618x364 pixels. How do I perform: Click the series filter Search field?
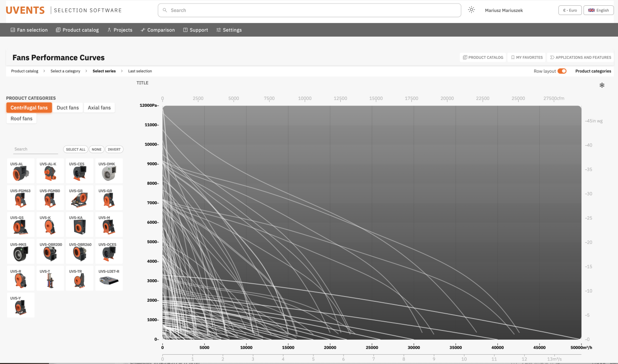pos(35,149)
